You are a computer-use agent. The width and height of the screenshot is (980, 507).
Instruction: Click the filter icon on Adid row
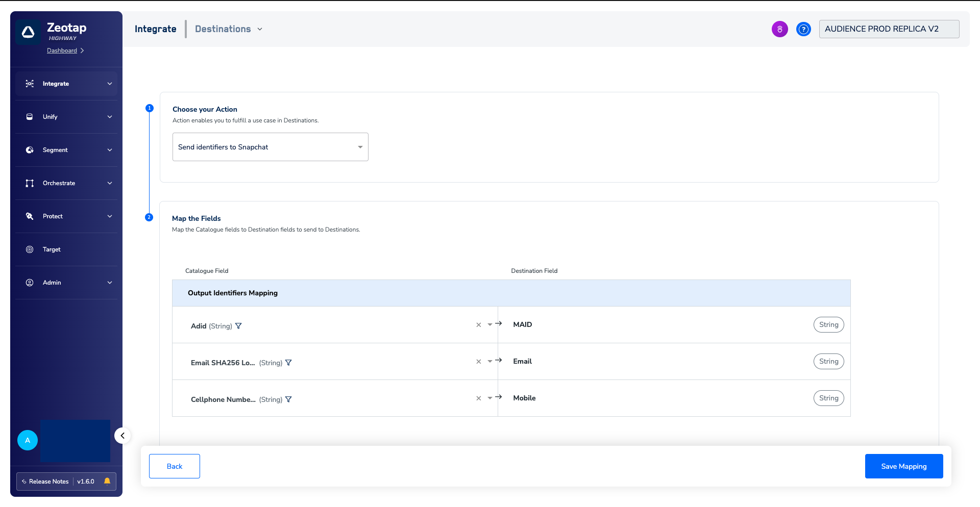tap(238, 326)
